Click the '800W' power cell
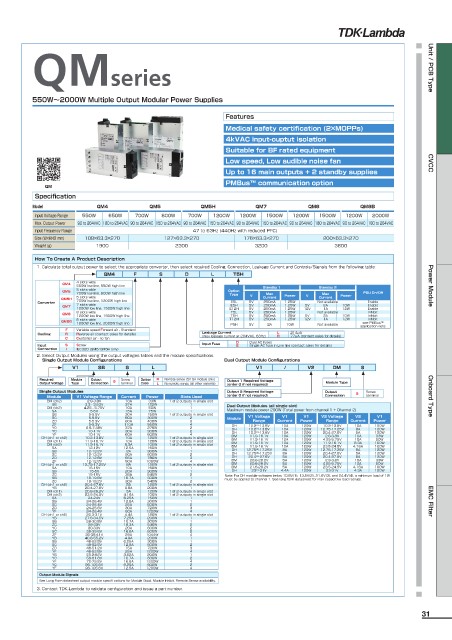The image size is (452, 640). 168,215
